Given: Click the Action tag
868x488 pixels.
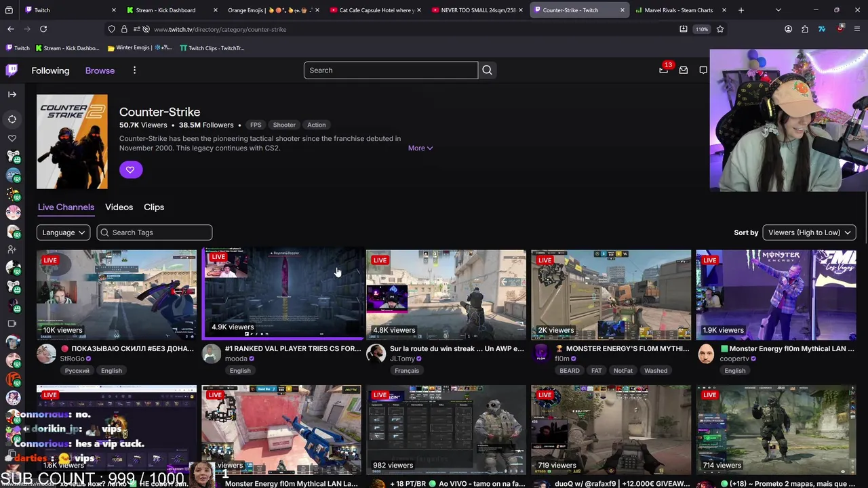Looking at the screenshot, I should coord(316,125).
